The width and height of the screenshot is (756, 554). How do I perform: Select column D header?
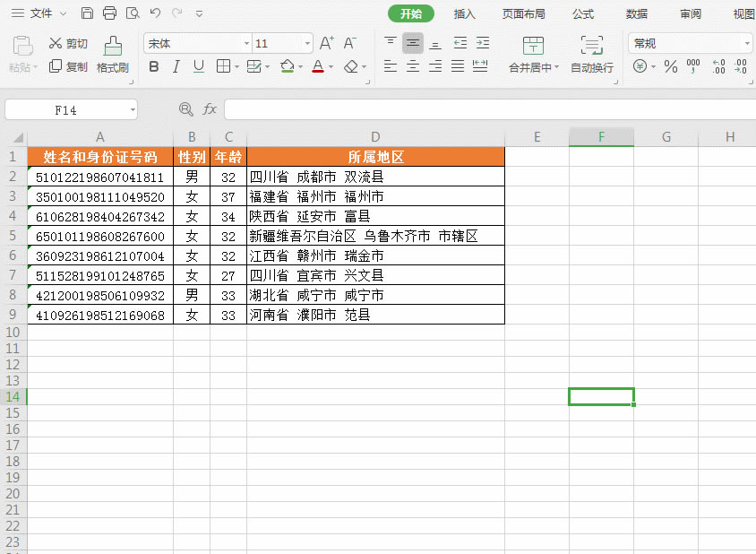pos(375,137)
